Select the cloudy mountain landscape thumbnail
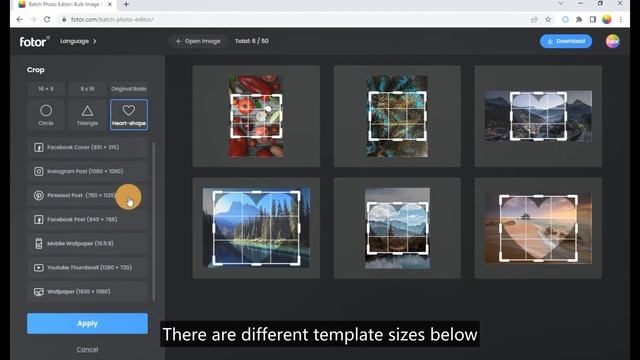Image resolution: width=640 pixels, height=360 pixels. point(397,228)
